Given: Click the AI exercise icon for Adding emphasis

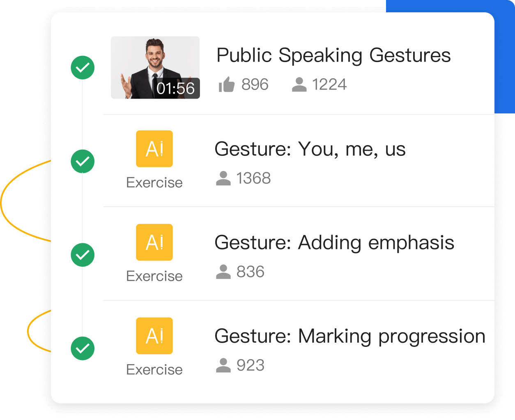Looking at the screenshot, I should pyautogui.click(x=154, y=242).
